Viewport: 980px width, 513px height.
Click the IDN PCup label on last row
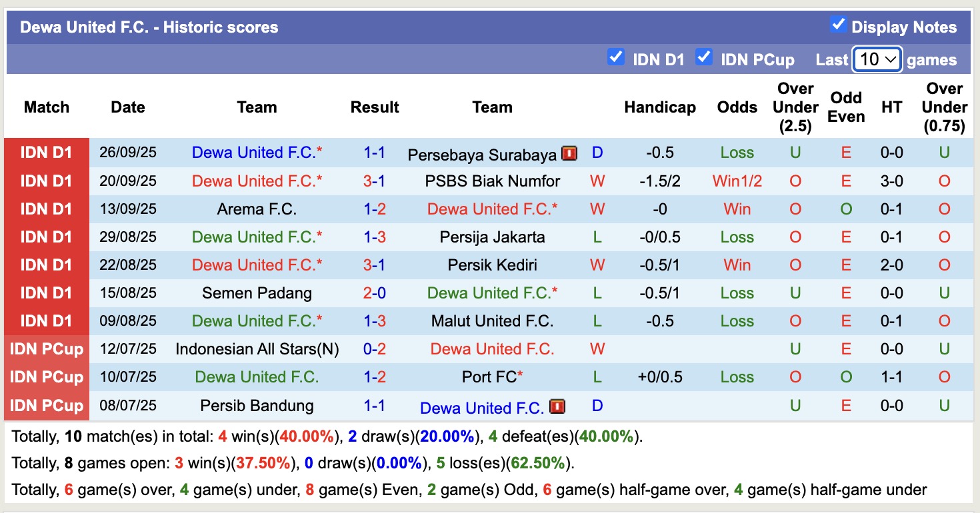point(46,405)
